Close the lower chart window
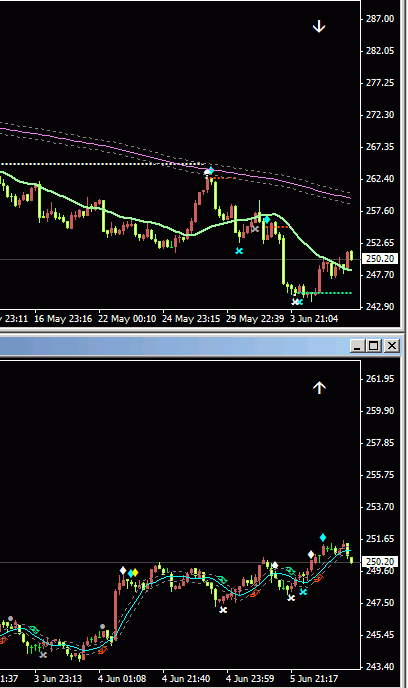The height and width of the screenshot is (688, 408). [x=392, y=346]
